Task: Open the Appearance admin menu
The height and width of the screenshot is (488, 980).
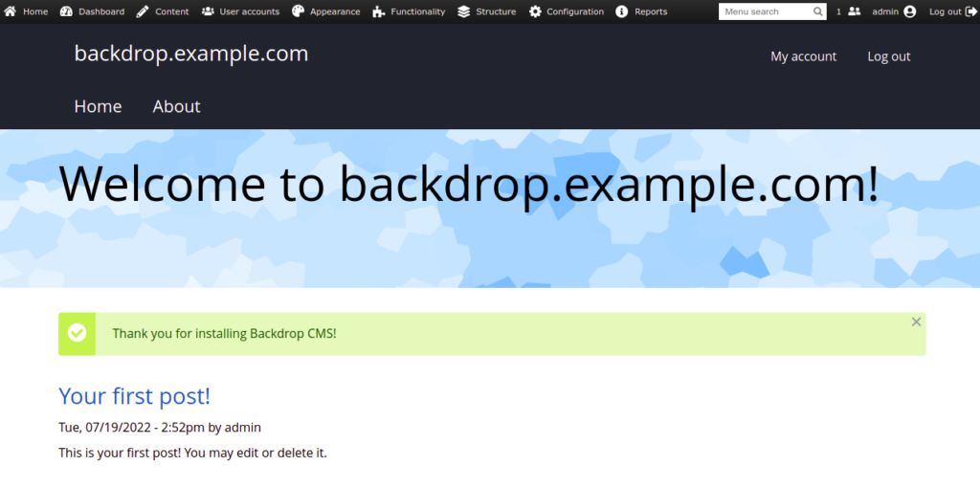Action: tap(335, 11)
